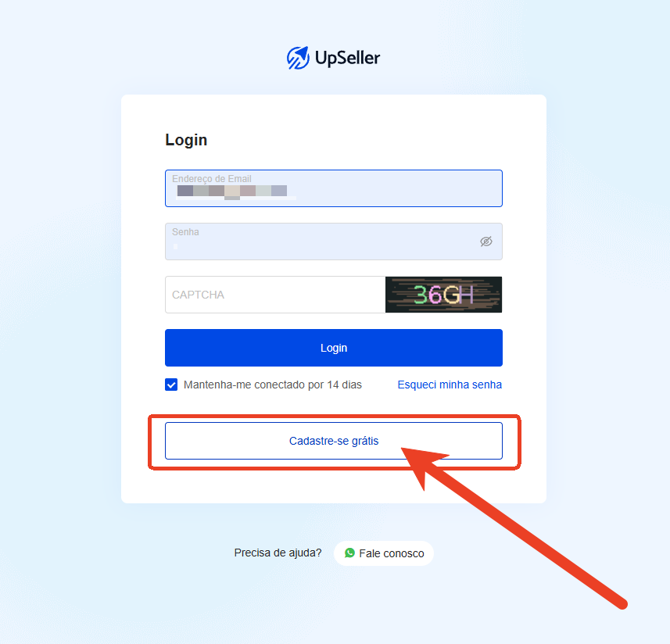The height and width of the screenshot is (644, 670).
Task: Click the 'Senha' floating label
Action: tap(185, 232)
